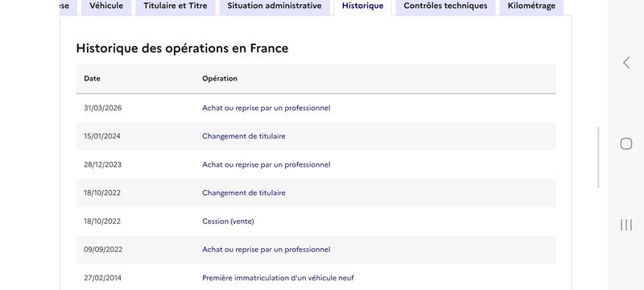Tap the Android home button icon

pyautogui.click(x=626, y=143)
